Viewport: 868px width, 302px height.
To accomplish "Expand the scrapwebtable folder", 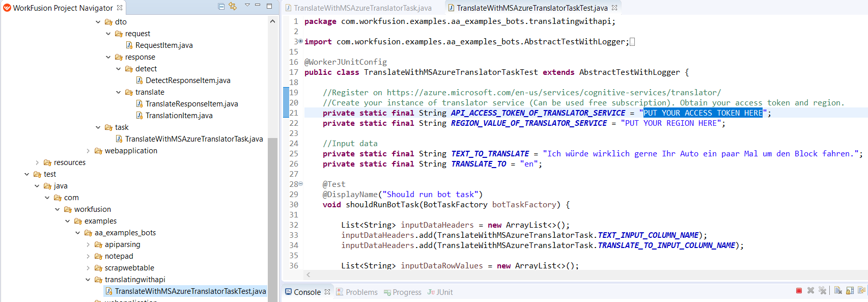I will click(x=88, y=268).
